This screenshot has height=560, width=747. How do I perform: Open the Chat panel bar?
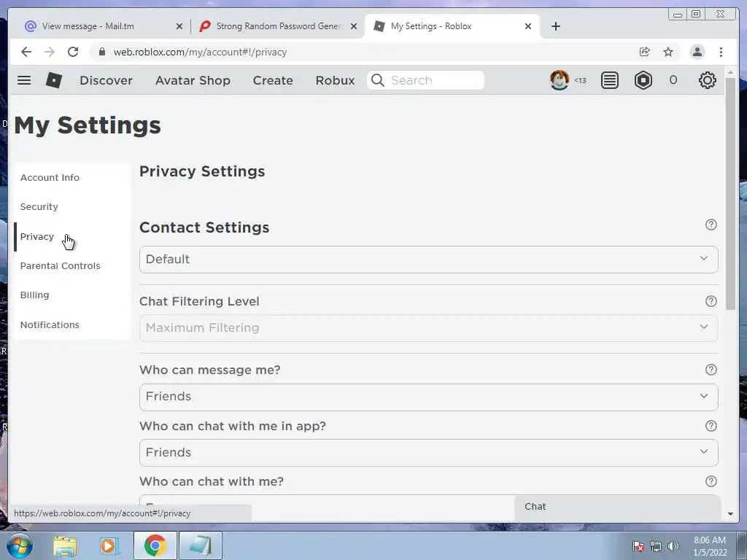coord(617,507)
